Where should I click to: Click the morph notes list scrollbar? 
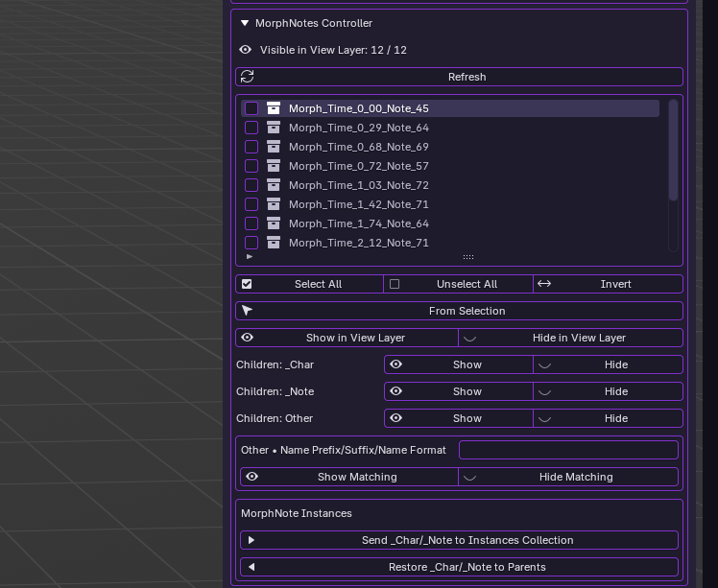(673, 150)
